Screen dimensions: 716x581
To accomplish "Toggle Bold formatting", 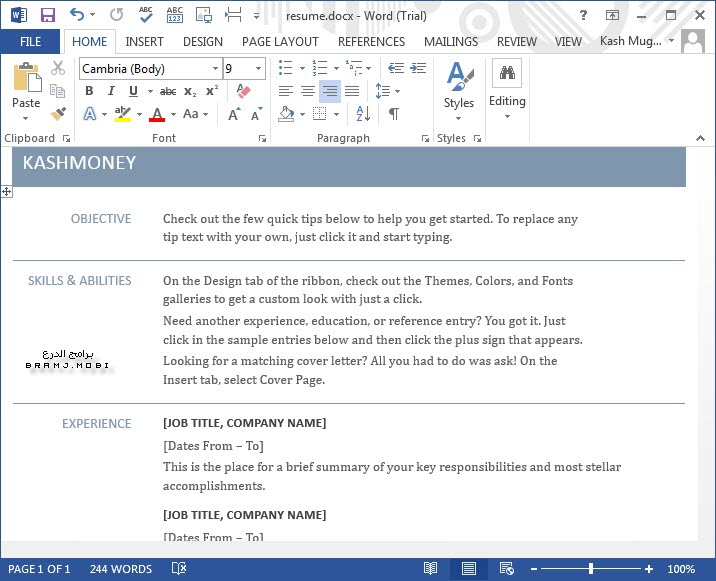I will 89,91.
